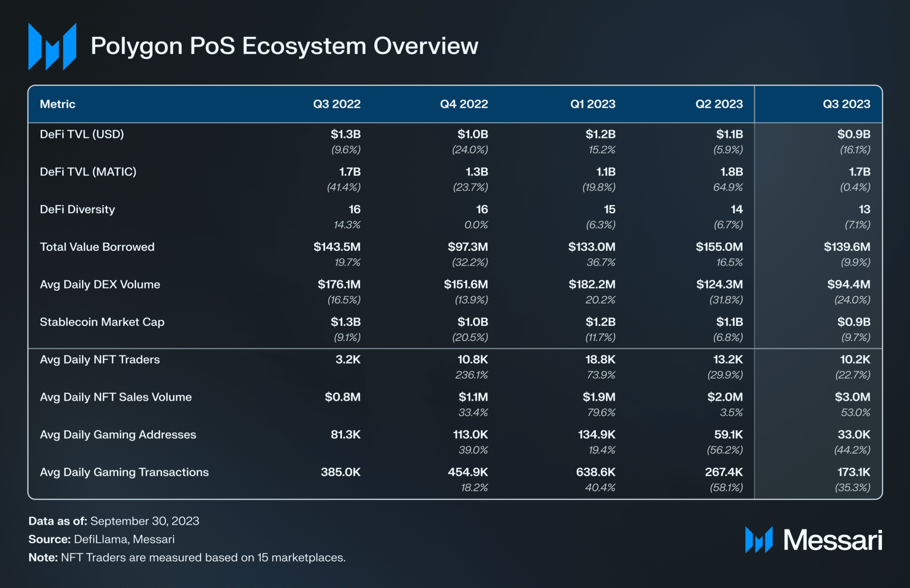Viewport: 910px width, 588px height.
Task: Select the 638.6K gaming transactions value
Action: point(596,472)
